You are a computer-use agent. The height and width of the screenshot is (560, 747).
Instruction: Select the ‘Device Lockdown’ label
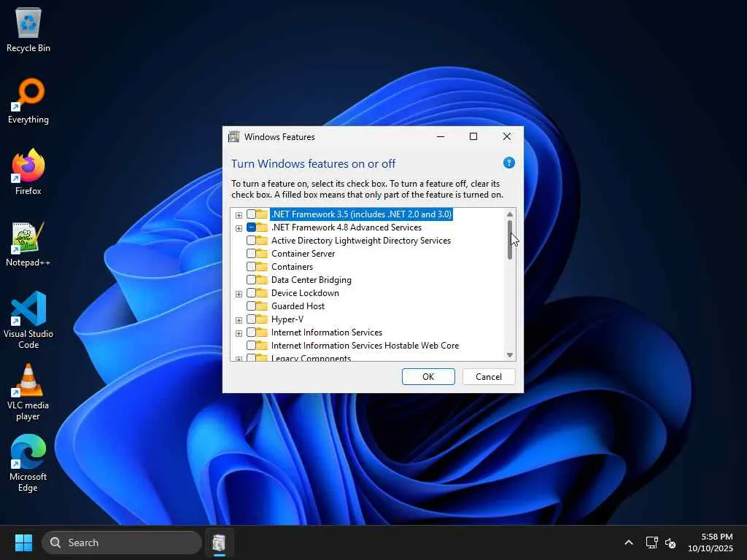tap(305, 293)
